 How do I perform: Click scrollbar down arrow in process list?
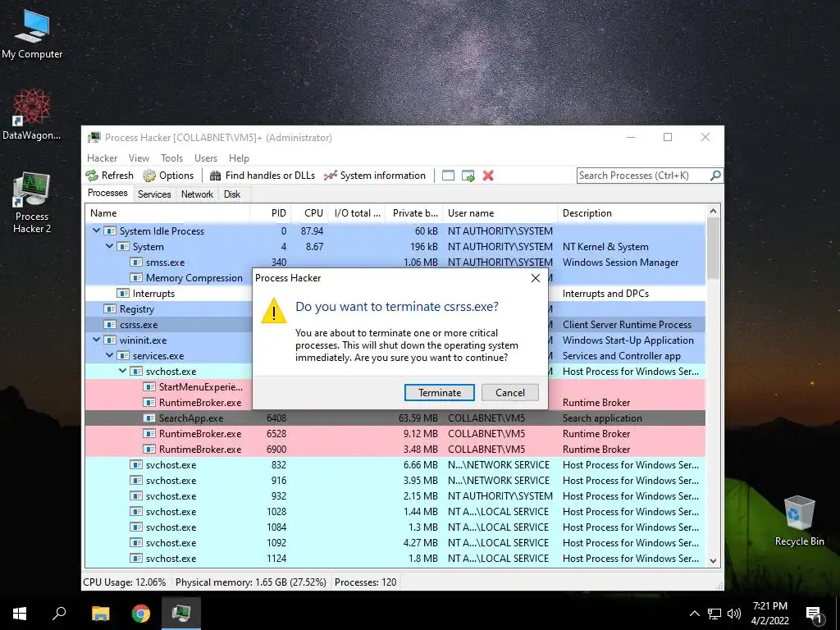[713, 561]
